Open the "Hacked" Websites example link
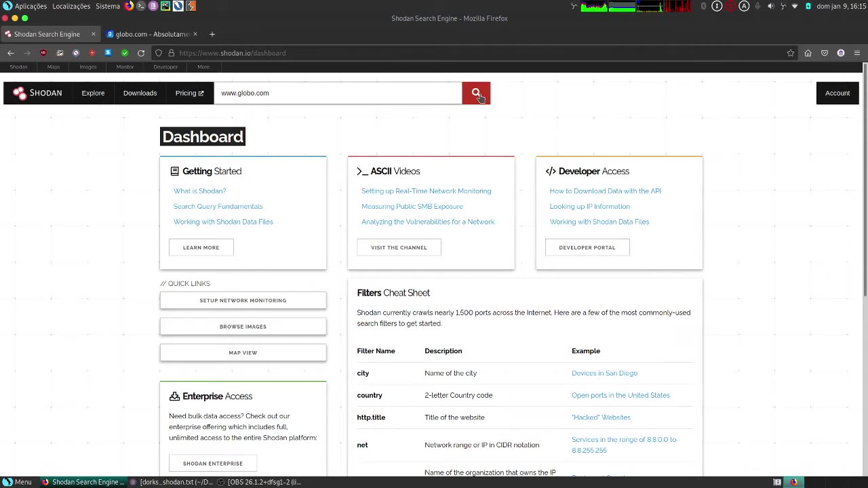Viewport: 868px width, 488px height. point(601,418)
